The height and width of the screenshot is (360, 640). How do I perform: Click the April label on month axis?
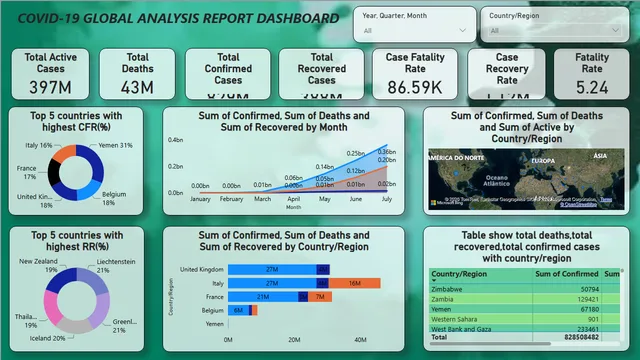tap(293, 199)
